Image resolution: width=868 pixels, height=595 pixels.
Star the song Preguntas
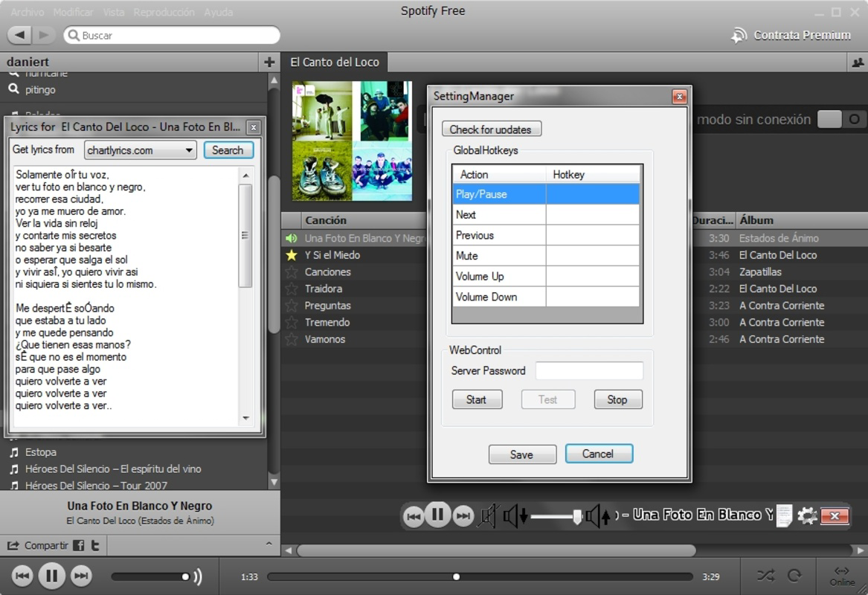291,306
